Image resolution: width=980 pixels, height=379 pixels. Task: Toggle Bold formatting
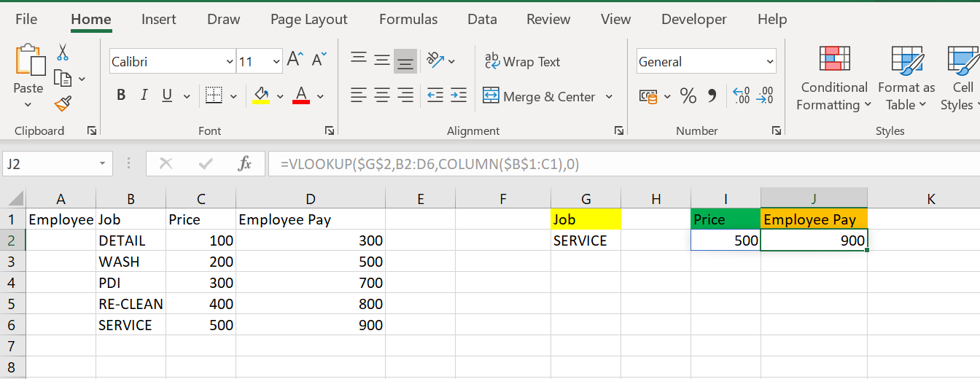pos(121,95)
